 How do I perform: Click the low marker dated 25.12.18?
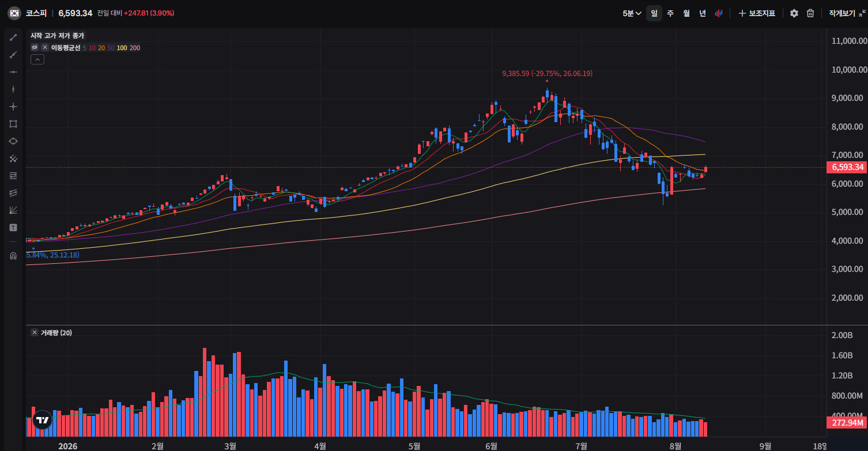[x=53, y=255]
